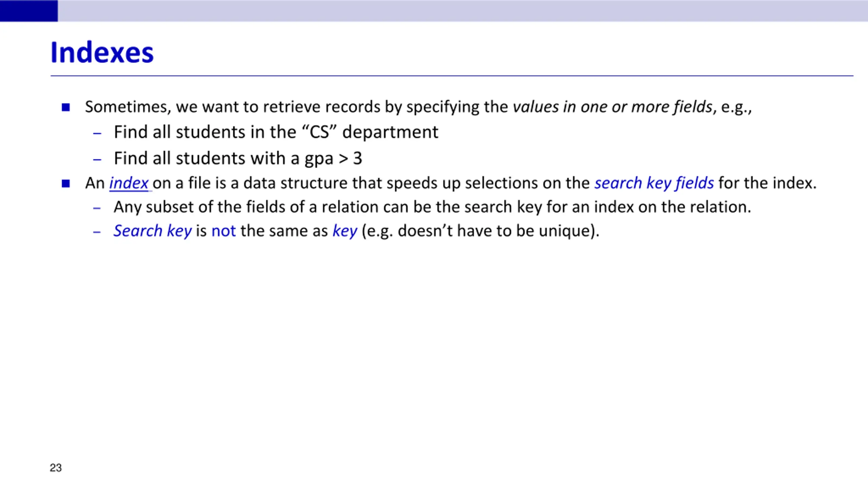
Task: Click the text 'Find all students with a gpa > 3'
Action: (238, 159)
